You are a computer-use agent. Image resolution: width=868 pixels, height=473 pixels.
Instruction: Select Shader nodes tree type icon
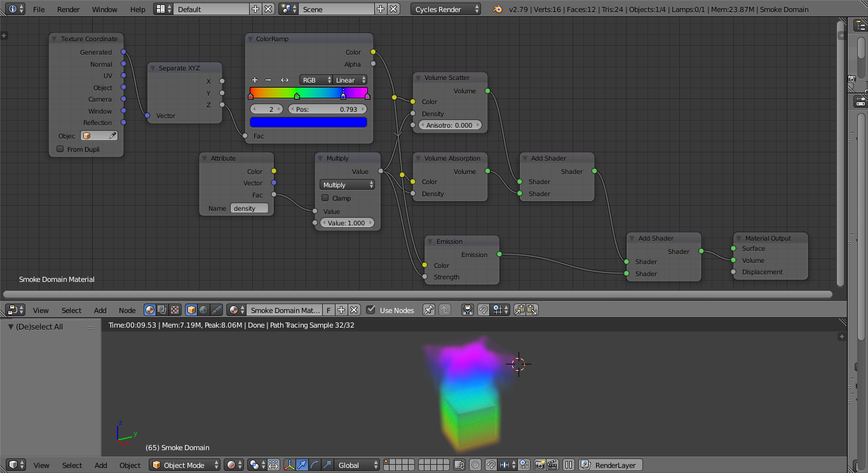click(150, 310)
